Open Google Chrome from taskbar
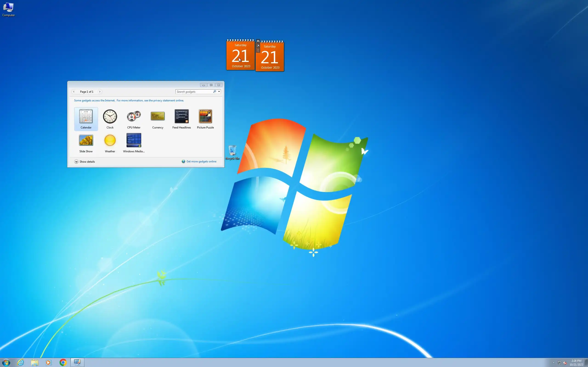Image resolution: width=588 pixels, height=367 pixels. (x=63, y=362)
